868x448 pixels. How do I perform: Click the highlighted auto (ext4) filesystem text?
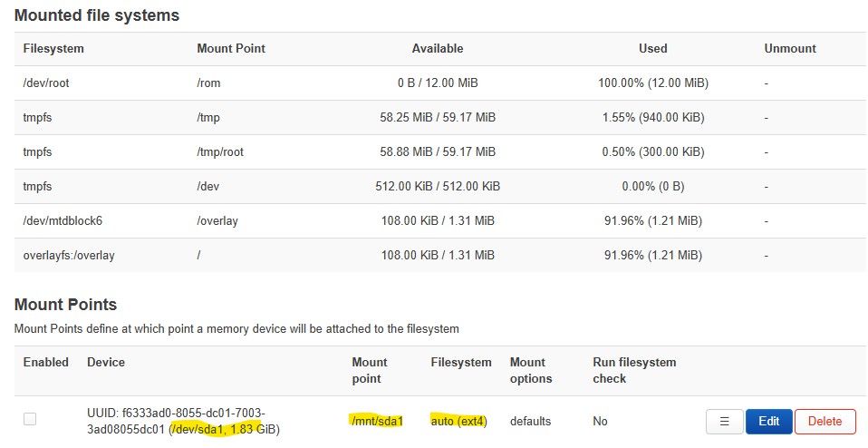pos(459,421)
